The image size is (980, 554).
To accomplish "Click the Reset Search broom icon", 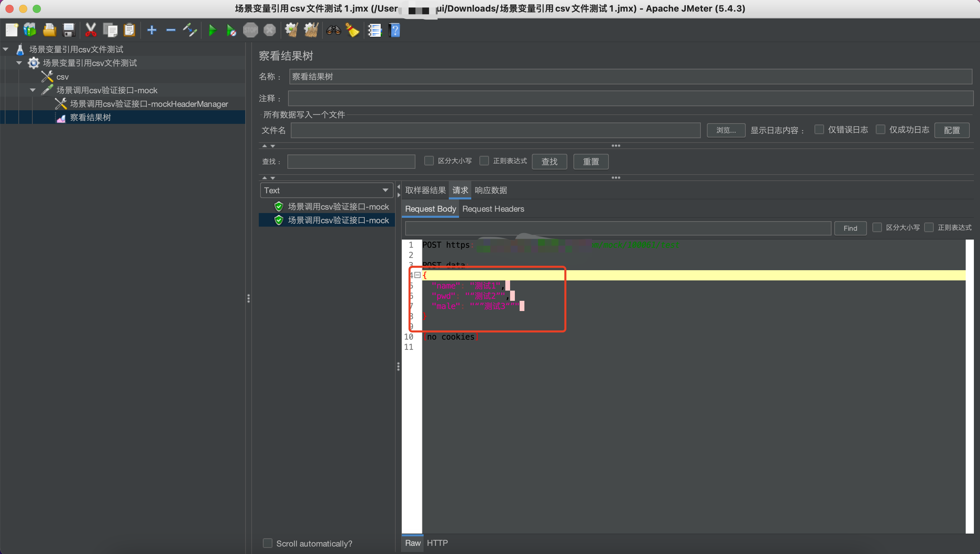I will tap(352, 30).
